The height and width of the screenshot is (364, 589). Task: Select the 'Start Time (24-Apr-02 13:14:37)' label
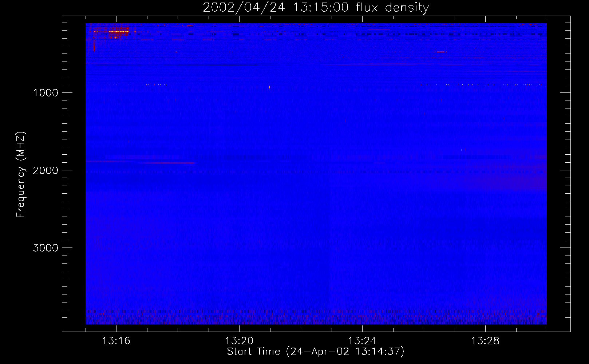coord(316,352)
